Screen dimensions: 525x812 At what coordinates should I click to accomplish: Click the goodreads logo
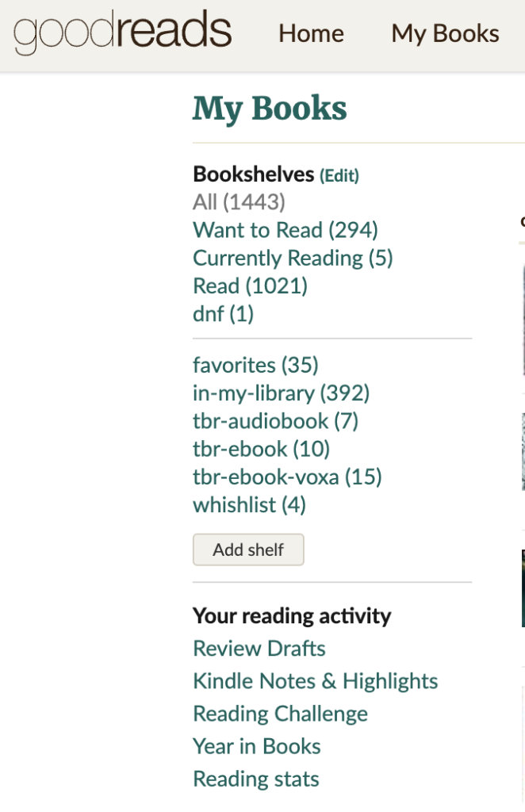tap(123, 32)
